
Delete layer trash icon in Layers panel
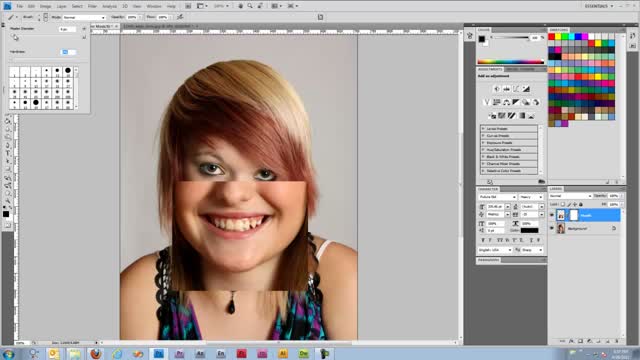[x=617, y=341]
